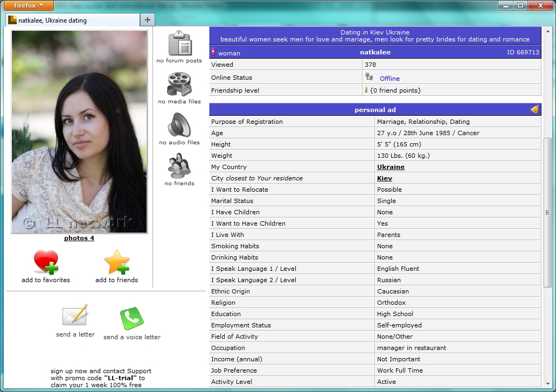Click the bell icon in personal ad header

pos(535,109)
